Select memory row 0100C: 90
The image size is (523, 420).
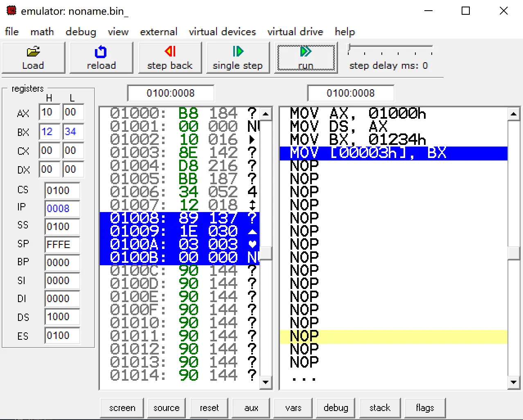coord(180,271)
